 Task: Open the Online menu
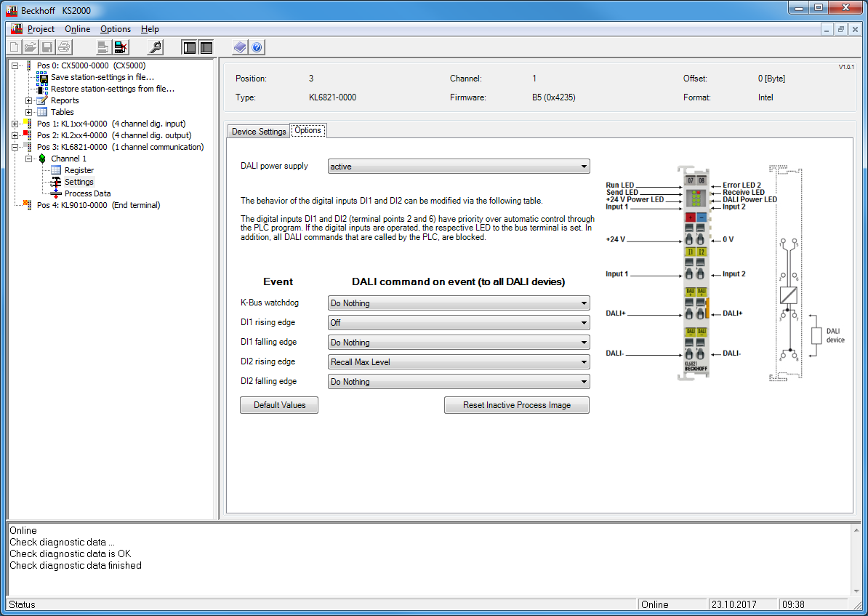77,29
